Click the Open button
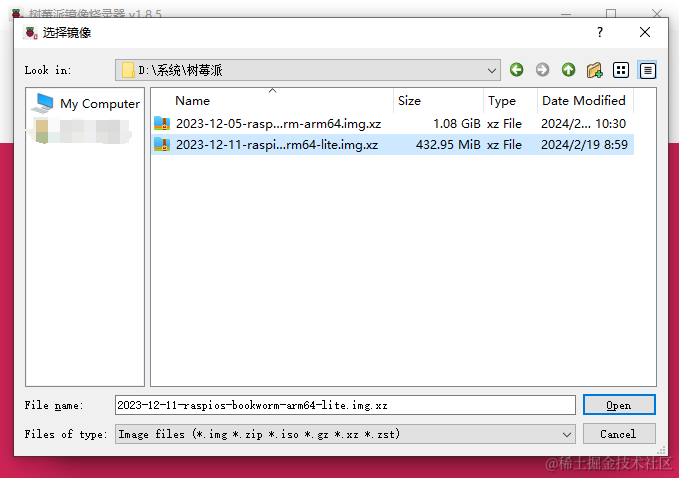The height and width of the screenshot is (478, 679). [619, 405]
